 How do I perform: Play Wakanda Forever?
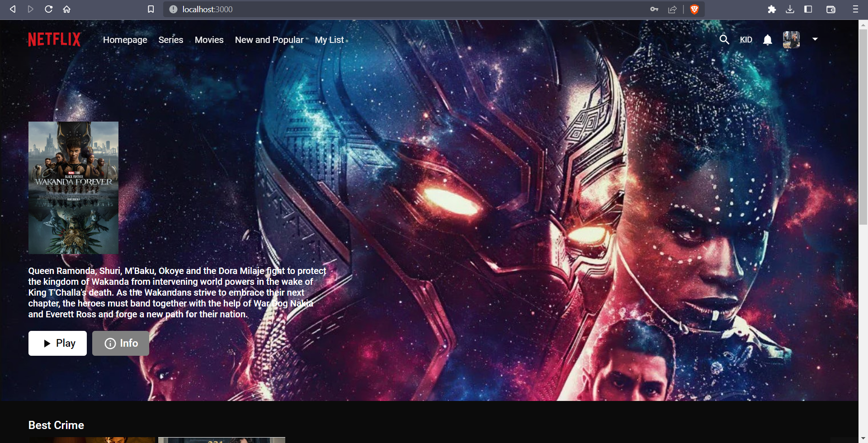pyautogui.click(x=57, y=343)
